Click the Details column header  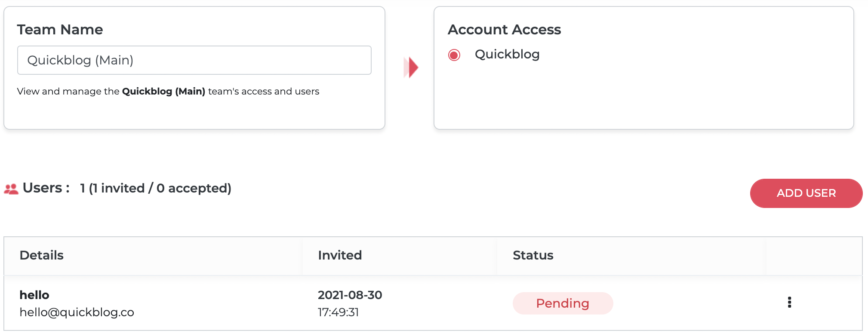[42, 255]
